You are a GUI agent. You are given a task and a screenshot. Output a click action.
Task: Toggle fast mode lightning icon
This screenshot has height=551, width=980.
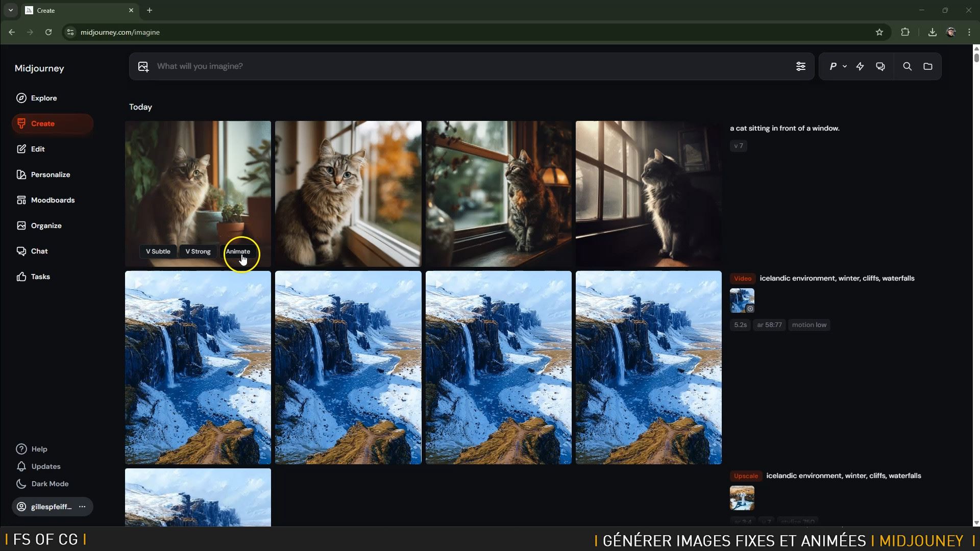pos(860,66)
